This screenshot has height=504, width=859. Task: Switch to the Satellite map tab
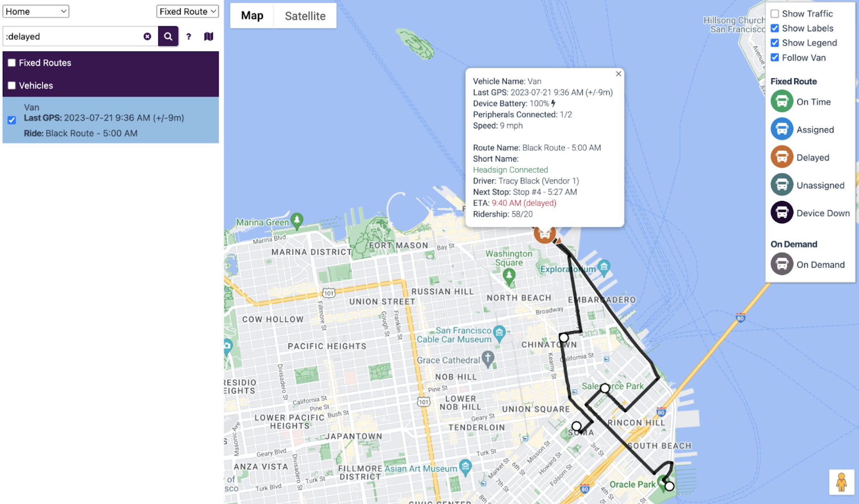(305, 16)
